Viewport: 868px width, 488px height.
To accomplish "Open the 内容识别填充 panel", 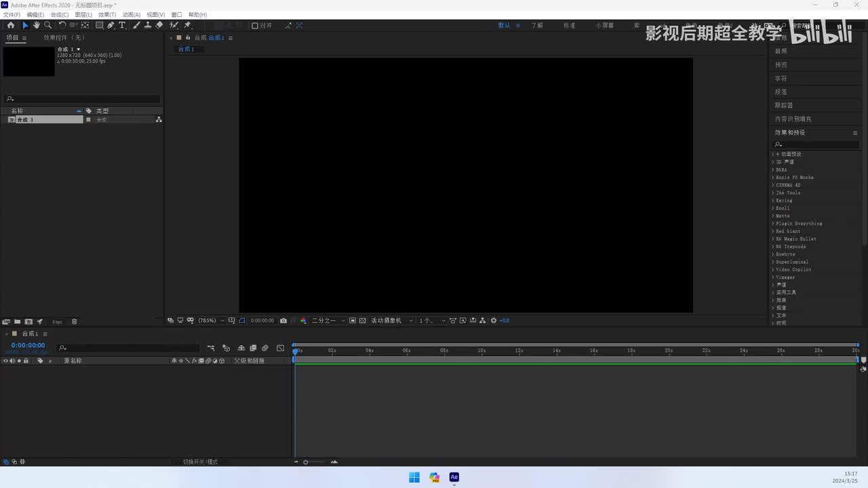I will click(x=793, y=119).
